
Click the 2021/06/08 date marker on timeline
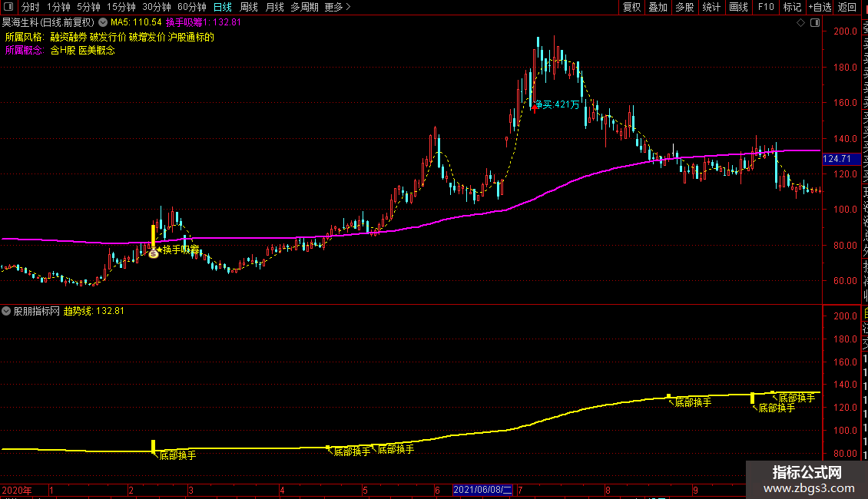coord(482,490)
